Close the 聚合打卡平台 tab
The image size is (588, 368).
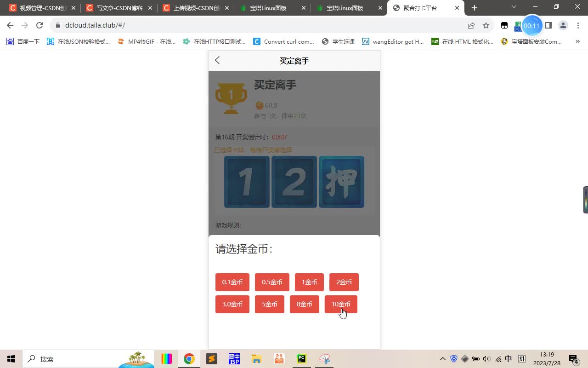pyautogui.click(x=457, y=8)
